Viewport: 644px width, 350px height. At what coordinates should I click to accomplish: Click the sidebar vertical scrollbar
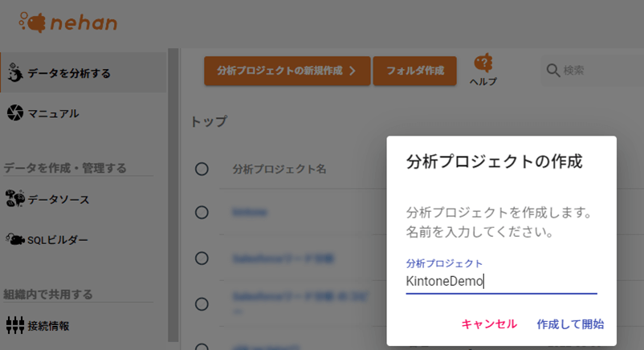point(173,195)
